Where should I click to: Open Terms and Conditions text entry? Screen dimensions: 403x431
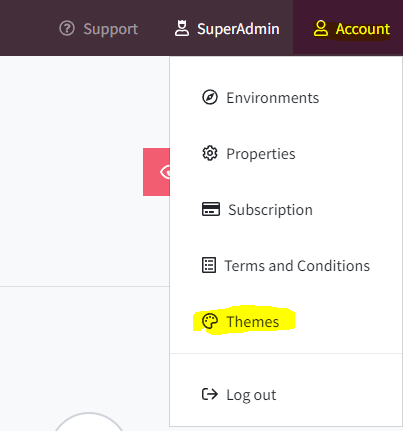(297, 266)
